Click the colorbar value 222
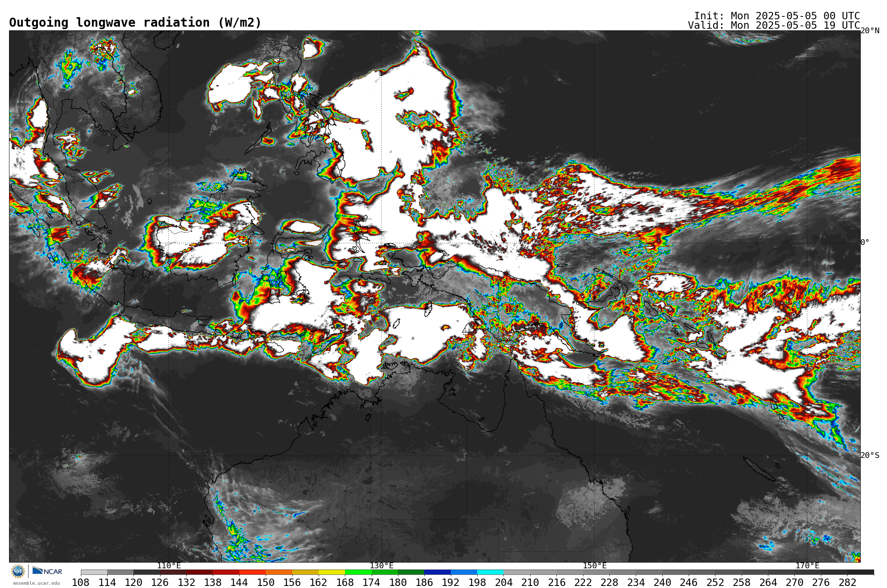The height and width of the screenshot is (588, 887). point(583,583)
